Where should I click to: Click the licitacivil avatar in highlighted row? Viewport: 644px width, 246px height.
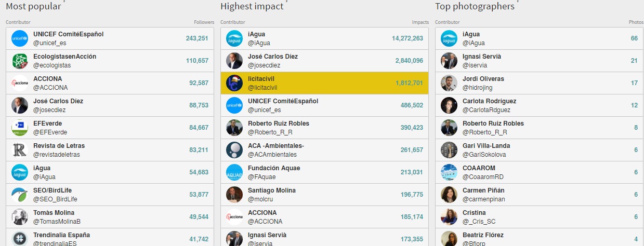[x=234, y=83]
